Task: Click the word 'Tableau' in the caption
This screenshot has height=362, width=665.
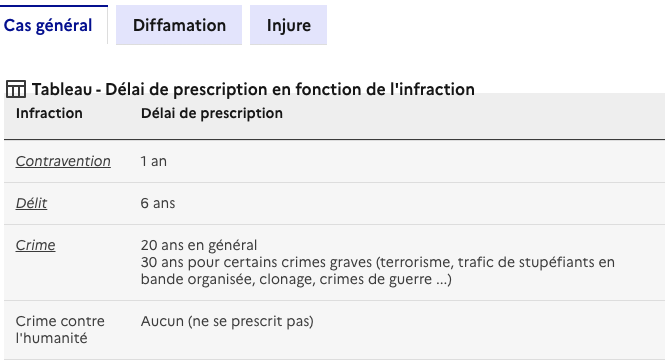Action: pyautogui.click(x=62, y=89)
